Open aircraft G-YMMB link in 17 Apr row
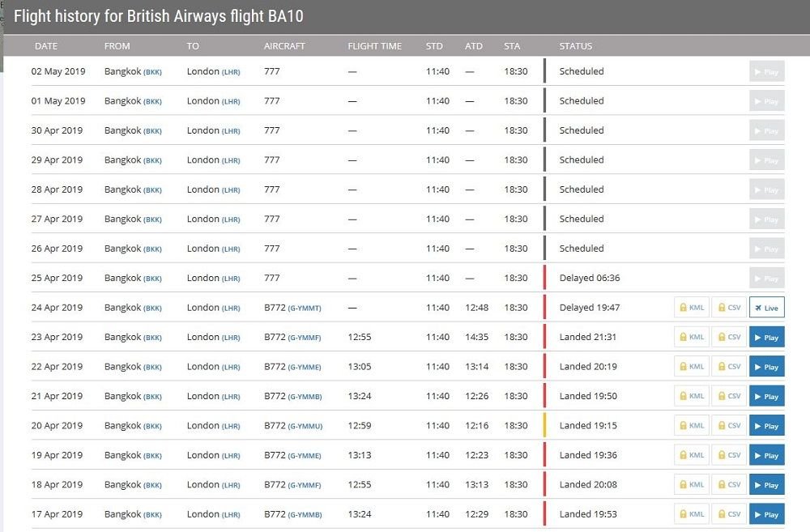The height and width of the screenshot is (532, 810). click(x=305, y=515)
